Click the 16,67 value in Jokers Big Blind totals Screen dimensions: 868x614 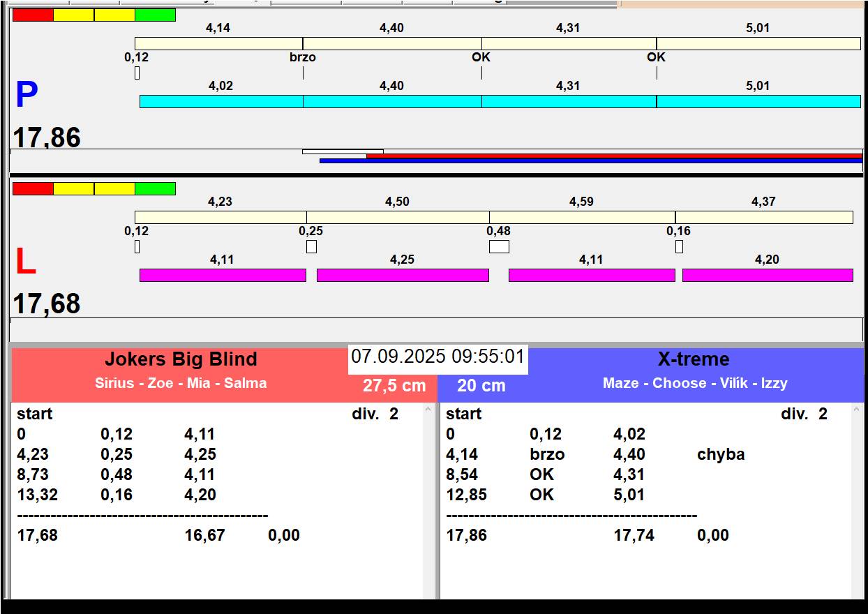204,535
